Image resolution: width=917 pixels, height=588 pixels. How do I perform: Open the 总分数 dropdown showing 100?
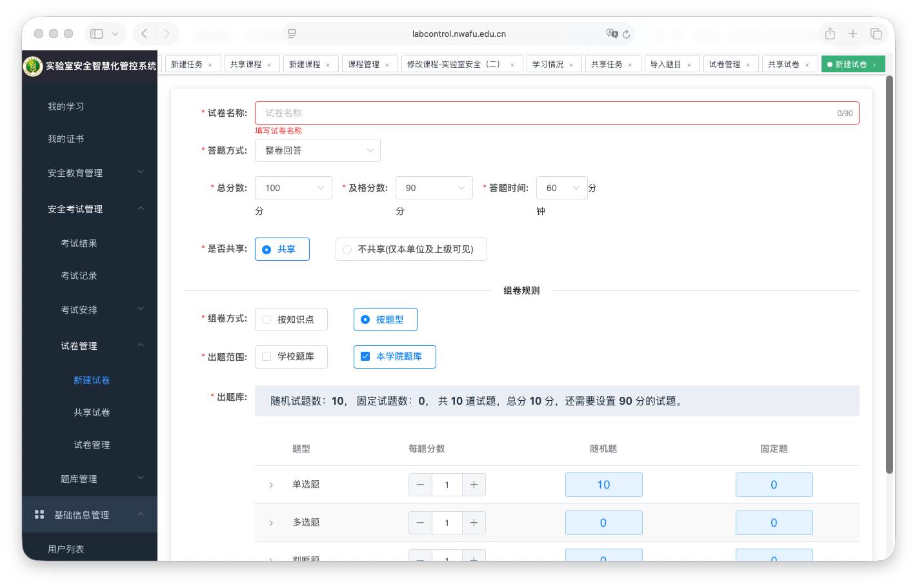pyautogui.click(x=294, y=188)
